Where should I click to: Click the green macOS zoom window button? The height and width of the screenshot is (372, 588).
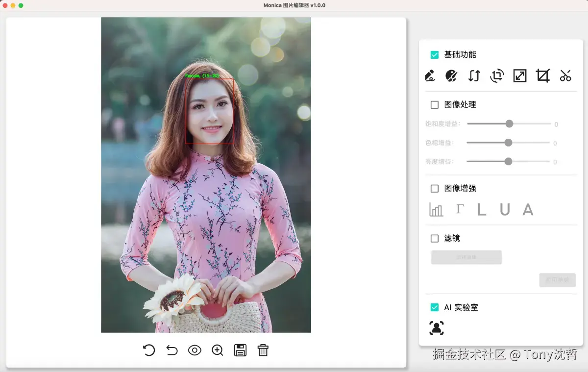21,5
